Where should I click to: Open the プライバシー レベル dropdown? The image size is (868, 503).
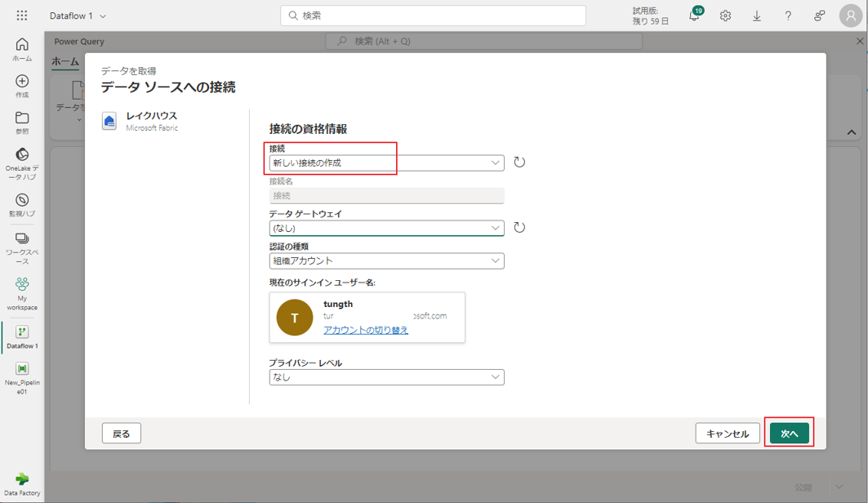(x=386, y=377)
